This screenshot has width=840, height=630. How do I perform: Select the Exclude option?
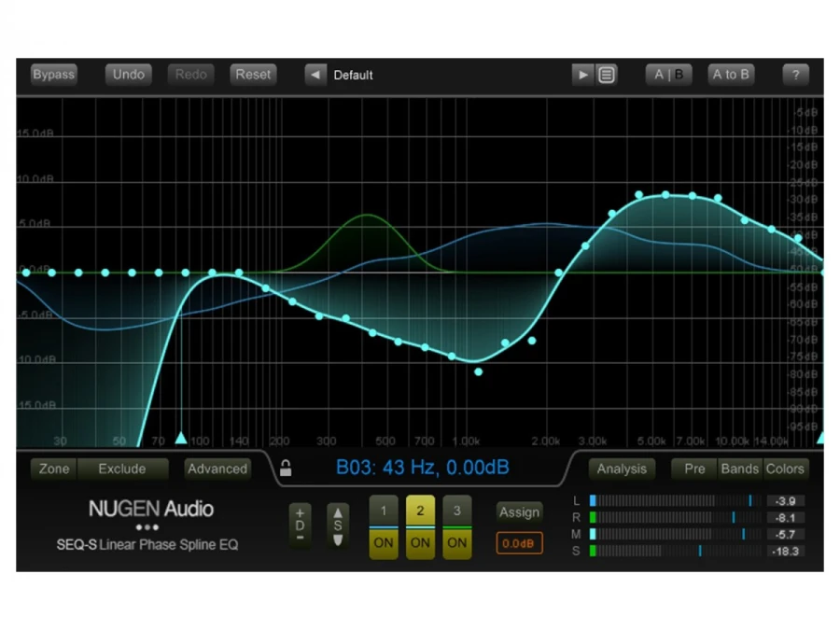[122, 469]
